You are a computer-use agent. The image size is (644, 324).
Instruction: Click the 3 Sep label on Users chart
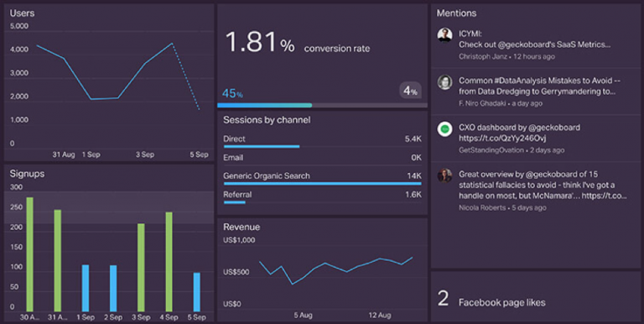click(145, 154)
